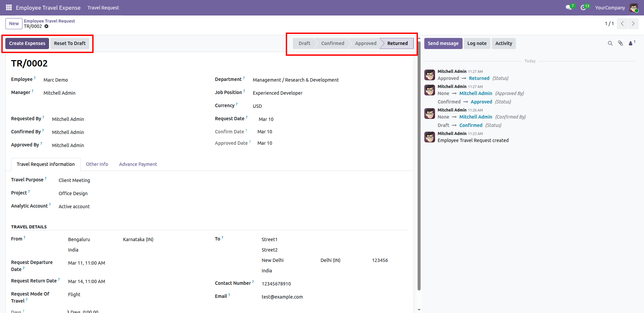Open the conversations chat icon
Screen dimensions: 644x313
pos(569,7)
